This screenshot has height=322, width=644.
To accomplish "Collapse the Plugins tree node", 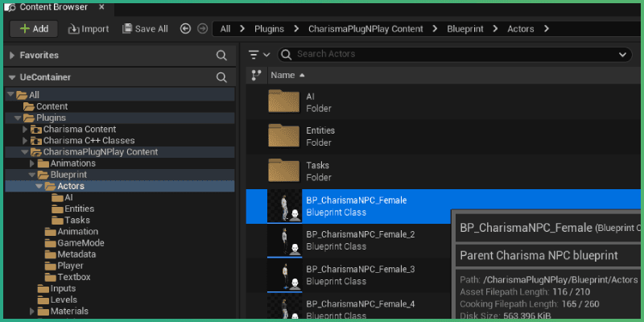I will click(18, 118).
